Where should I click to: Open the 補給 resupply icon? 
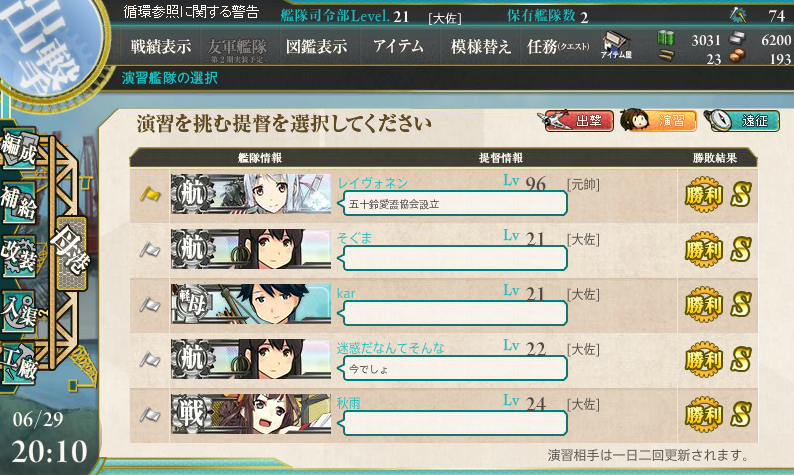pos(19,203)
